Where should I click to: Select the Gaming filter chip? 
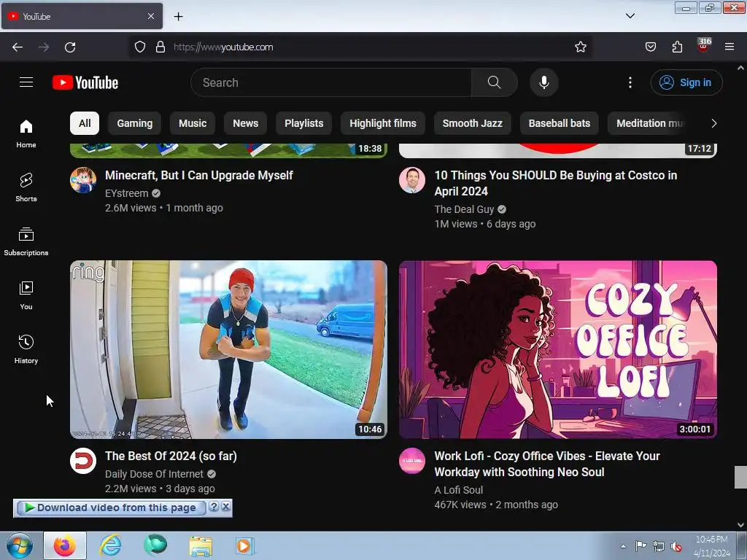click(135, 123)
